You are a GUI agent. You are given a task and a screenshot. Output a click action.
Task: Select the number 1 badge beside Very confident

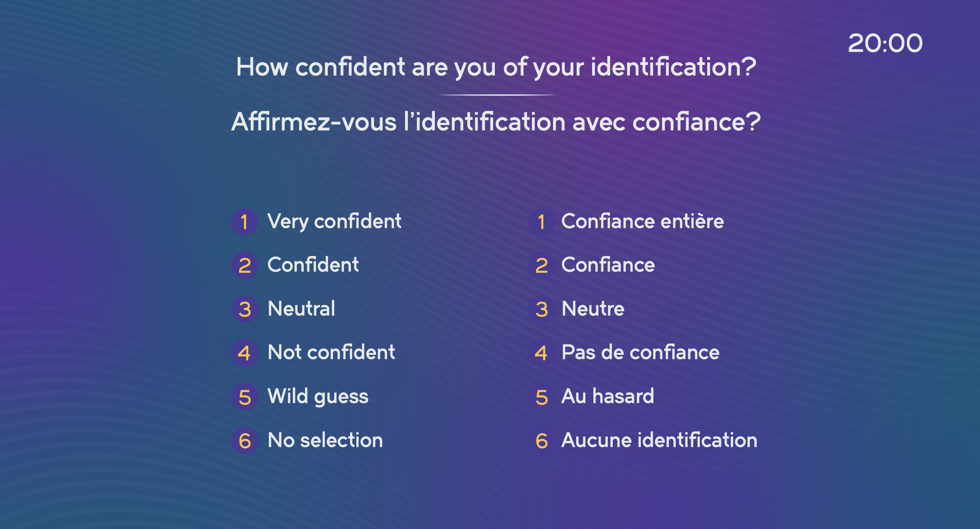244,222
